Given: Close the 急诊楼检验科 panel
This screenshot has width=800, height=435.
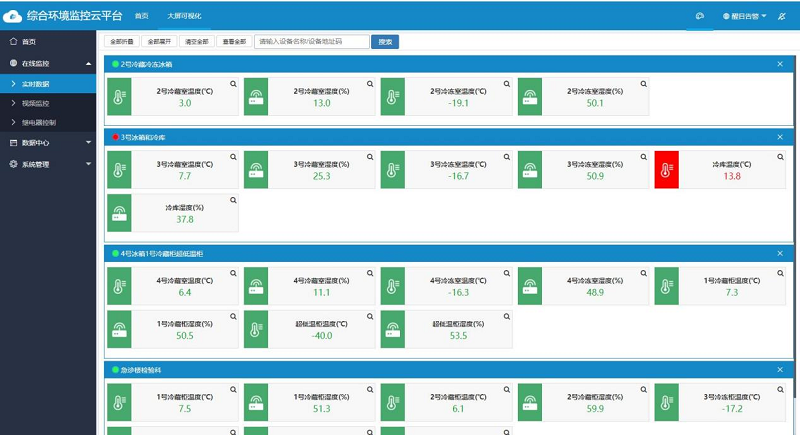Looking at the screenshot, I should point(780,370).
